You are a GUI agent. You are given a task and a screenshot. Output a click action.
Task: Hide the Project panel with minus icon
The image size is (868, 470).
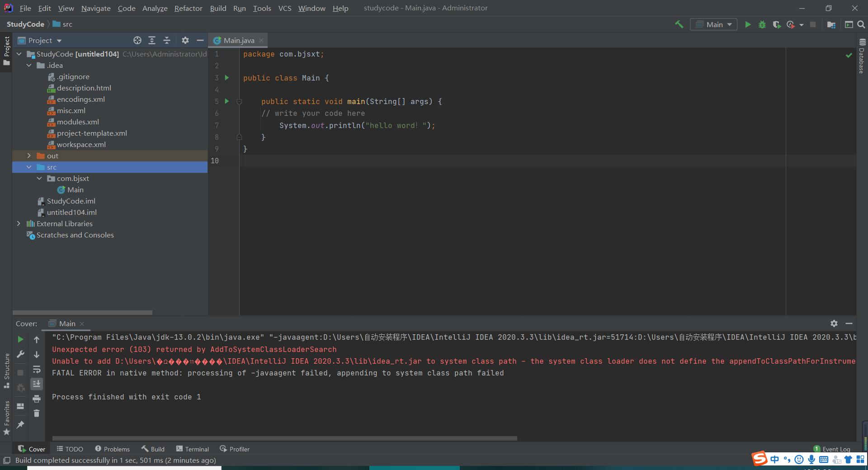coord(200,40)
